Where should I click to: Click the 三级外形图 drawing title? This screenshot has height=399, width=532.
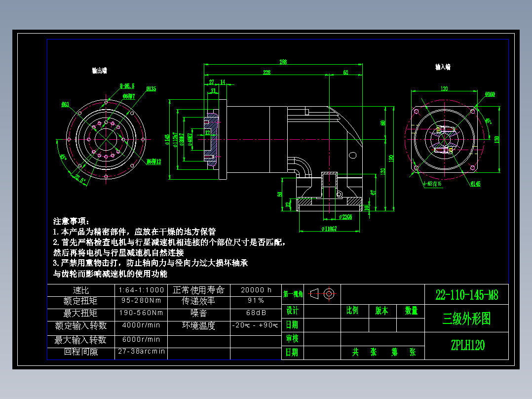(466, 319)
